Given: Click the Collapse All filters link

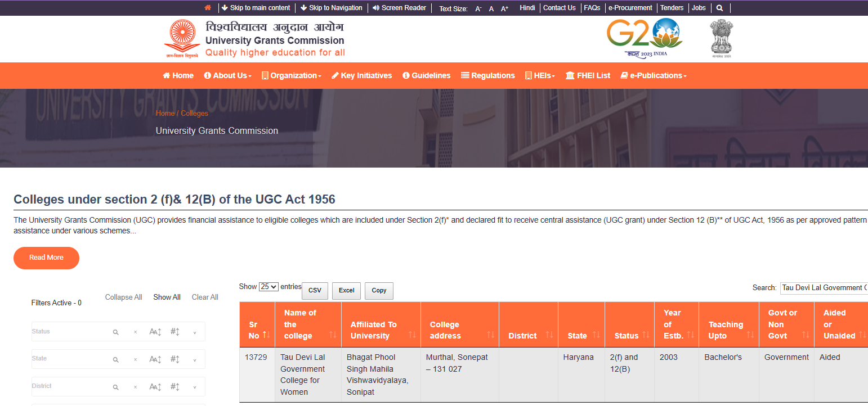Looking at the screenshot, I should point(123,297).
